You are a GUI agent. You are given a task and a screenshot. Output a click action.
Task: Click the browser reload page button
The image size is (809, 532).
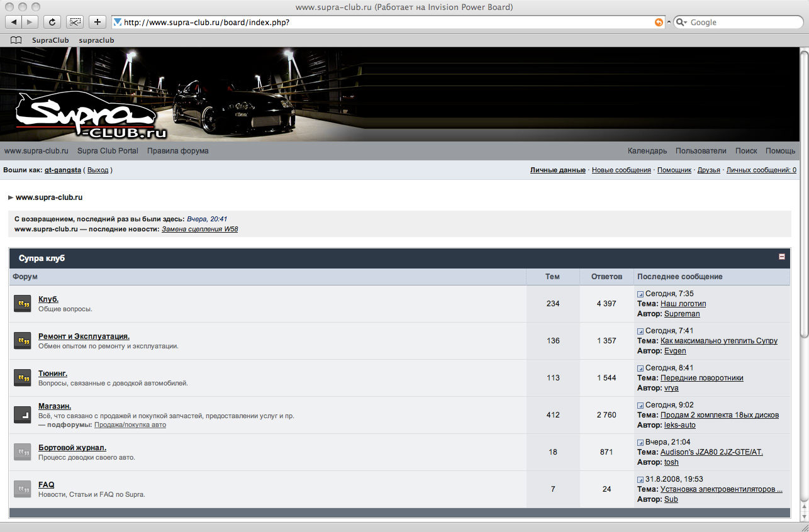click(x=52, y=22)
